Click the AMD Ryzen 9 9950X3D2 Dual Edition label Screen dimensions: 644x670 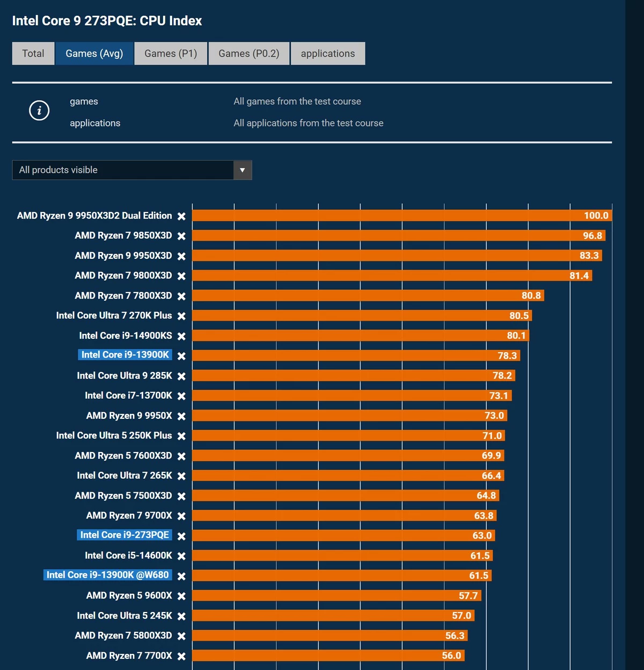(x=94, y=215)
